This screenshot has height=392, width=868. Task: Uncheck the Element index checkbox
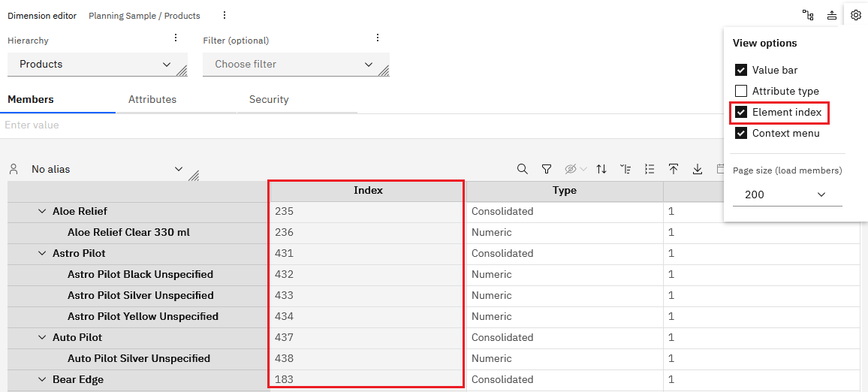[x=741, y=113]
